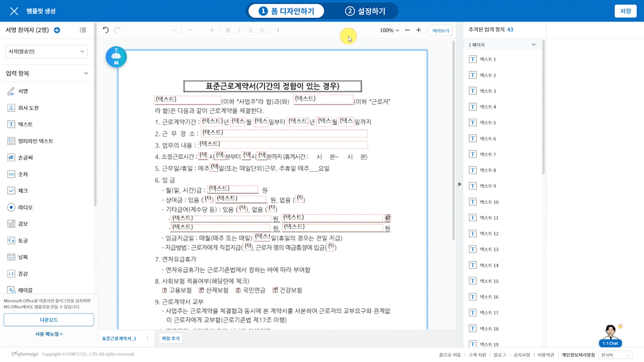Image resolution: width=644 pixels, height=362 pixels.
Task: Open the participant list view icon
Action: click(83, 30)
